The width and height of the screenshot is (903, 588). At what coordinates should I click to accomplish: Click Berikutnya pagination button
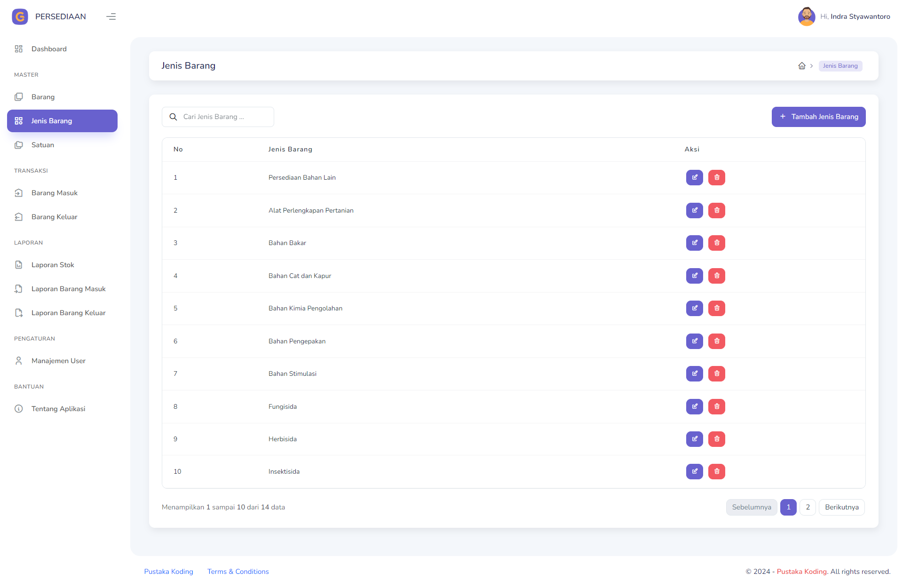[842, 507]
